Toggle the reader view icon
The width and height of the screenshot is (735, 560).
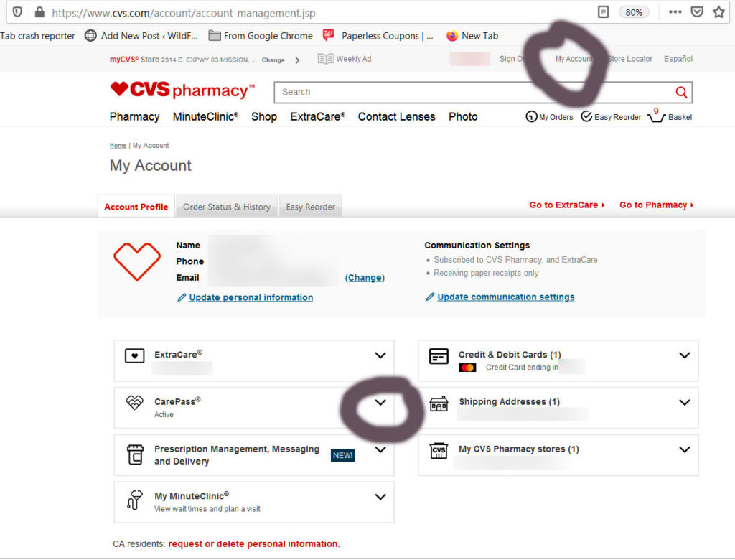click(603, 11)
